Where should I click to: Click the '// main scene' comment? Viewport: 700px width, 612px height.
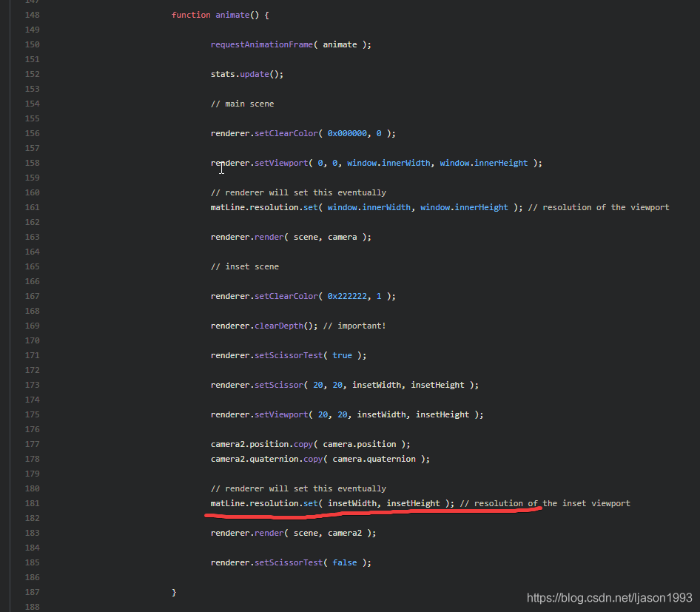(x=242, y=104)
